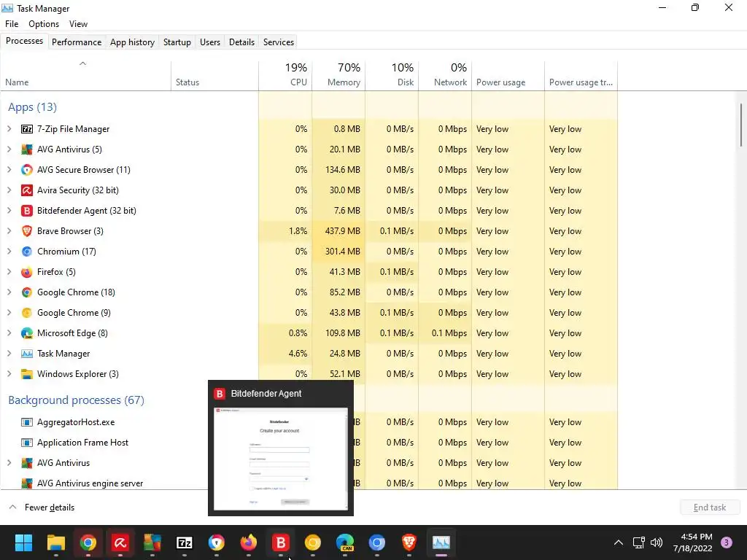Show hidden system tray icons
The image size is (747, 560).
(619, 542)
